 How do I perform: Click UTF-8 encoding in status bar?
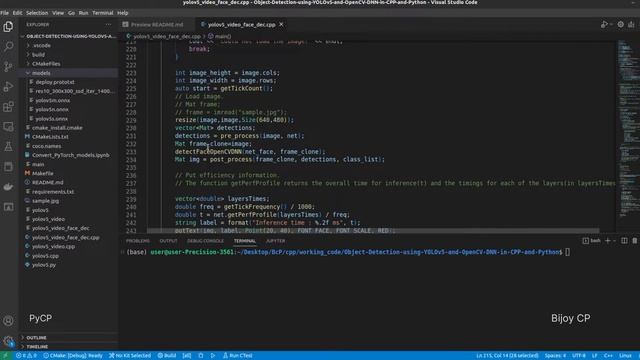click(579, 356)
